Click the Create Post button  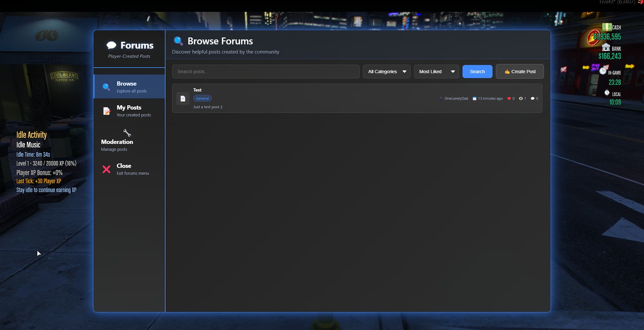[x=519, y=72]
